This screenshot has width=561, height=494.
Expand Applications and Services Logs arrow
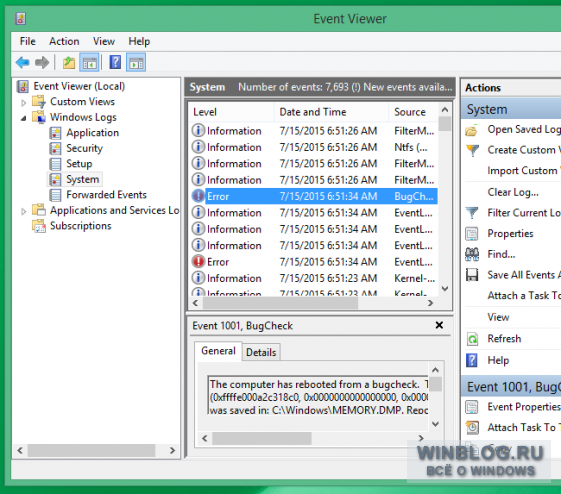pos(23,211)
